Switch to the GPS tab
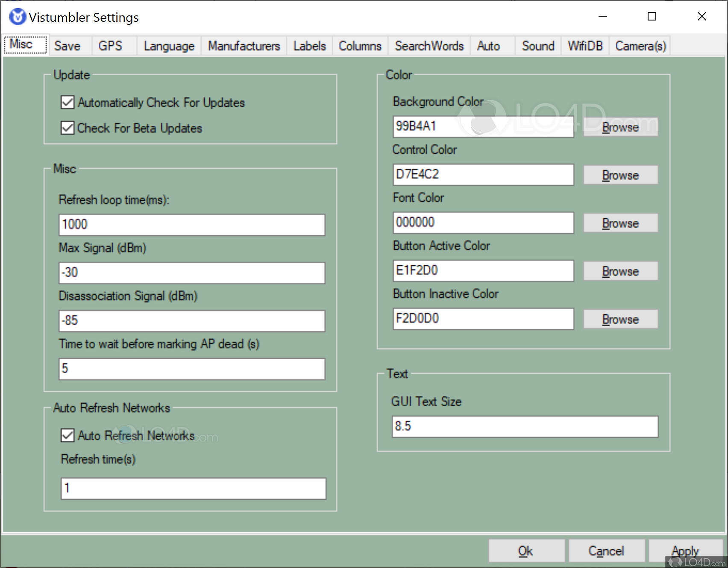728x568 pixels. (x=110, y=46)
